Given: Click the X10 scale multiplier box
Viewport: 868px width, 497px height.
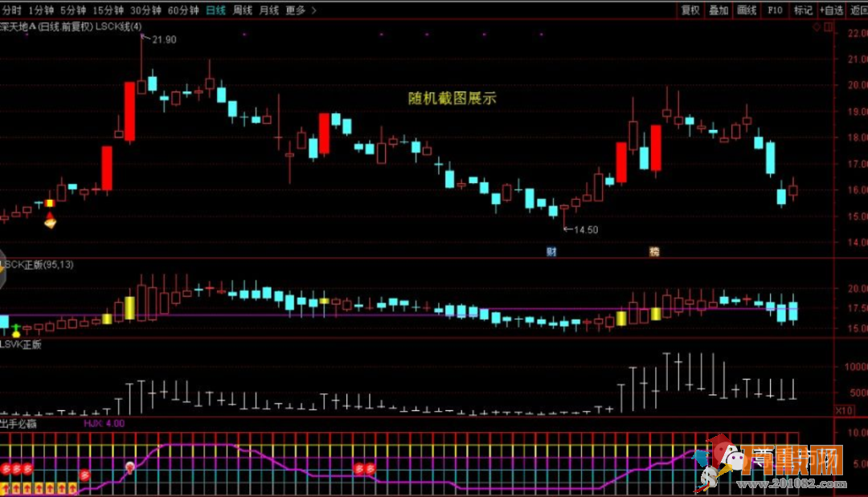Looking at the screenshot, I should [x=844, y=410].
